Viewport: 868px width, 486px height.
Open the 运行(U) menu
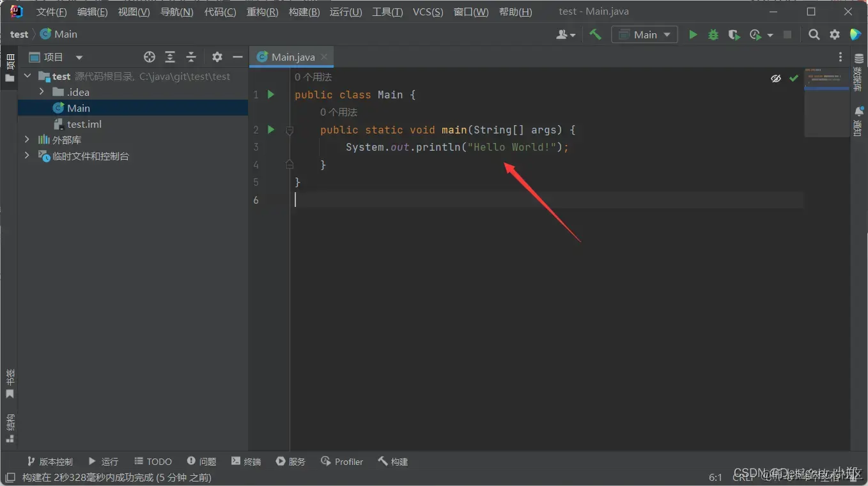point(346,12)
